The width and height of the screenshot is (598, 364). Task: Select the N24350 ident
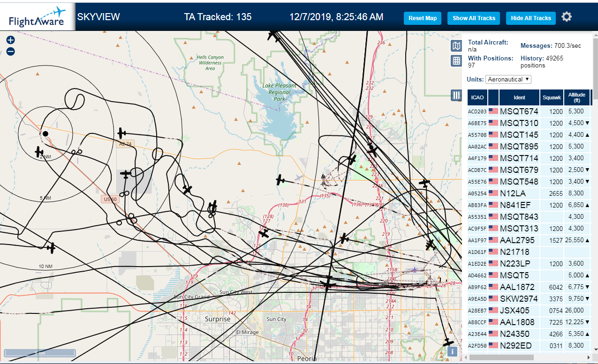[515, 334]
